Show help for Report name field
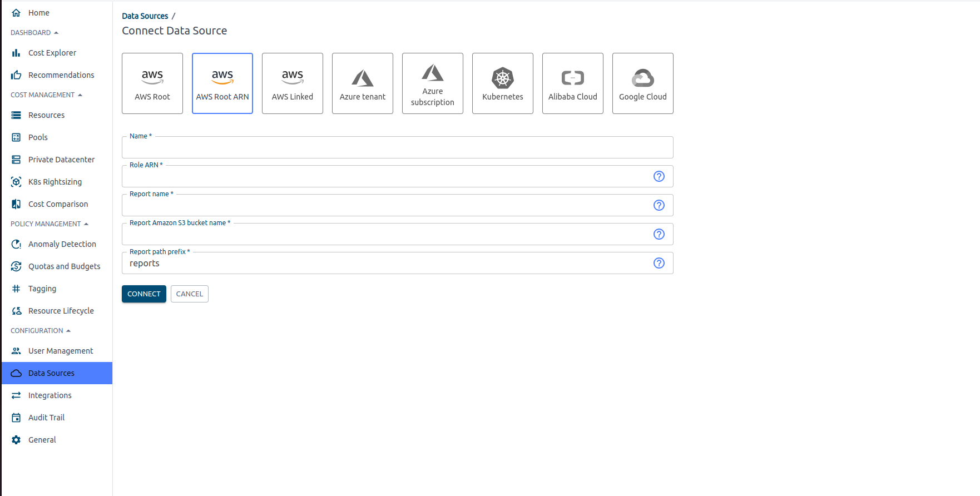The image size is (980, 496). [x=659, y=205]
